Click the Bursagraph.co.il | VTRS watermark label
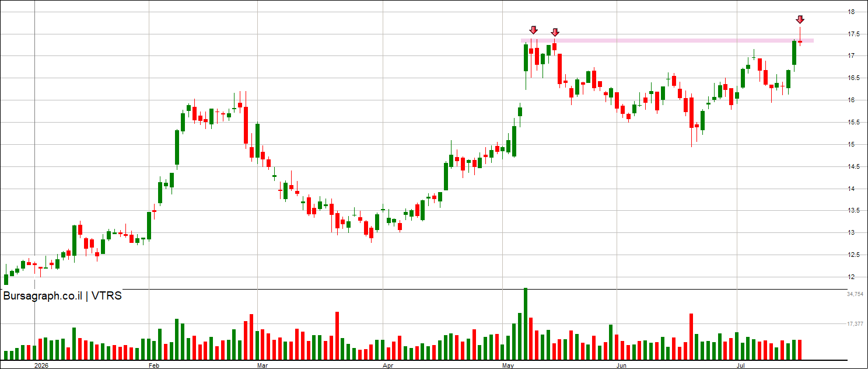Viewport: 868px width, 369px height. [x=62, y=296]
